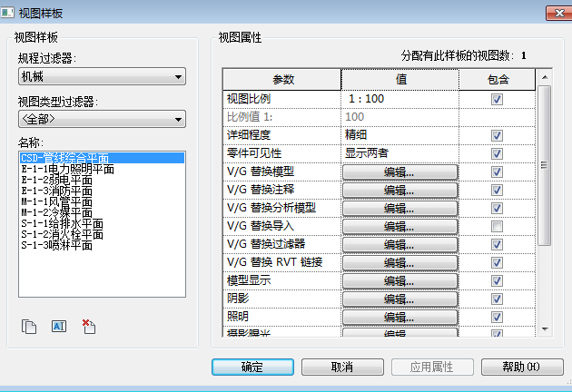Click the rename view template icon
Viewport: 572px width, 392px height.
[58, 327]
